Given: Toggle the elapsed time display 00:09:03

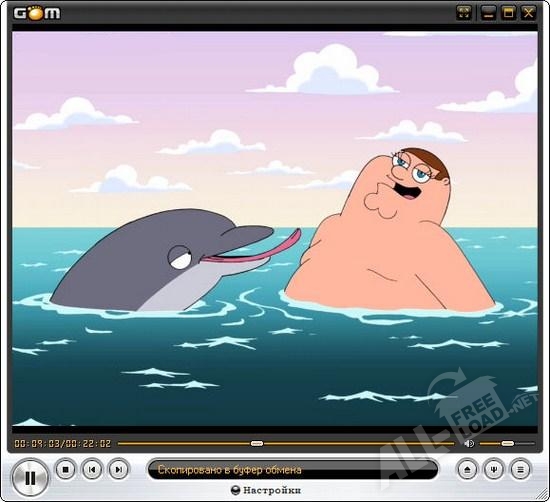Looking at the screenshot, I should coord(38,443).
